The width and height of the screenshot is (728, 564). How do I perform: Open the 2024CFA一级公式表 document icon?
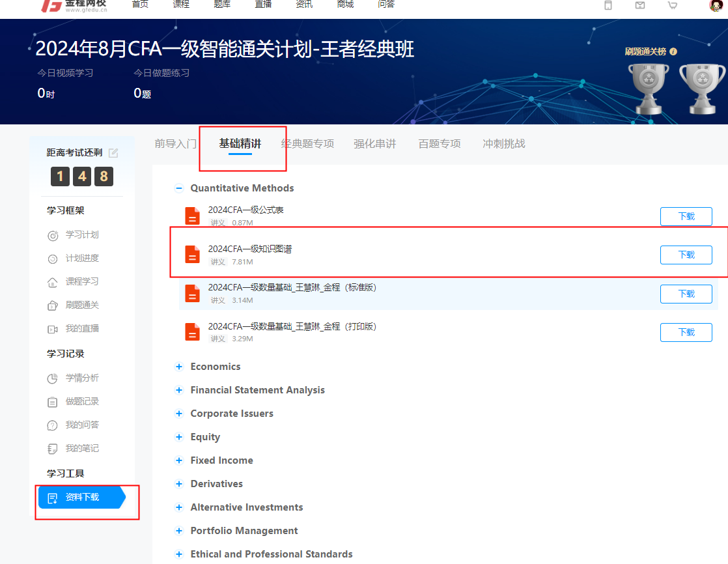tap(192, 216)
